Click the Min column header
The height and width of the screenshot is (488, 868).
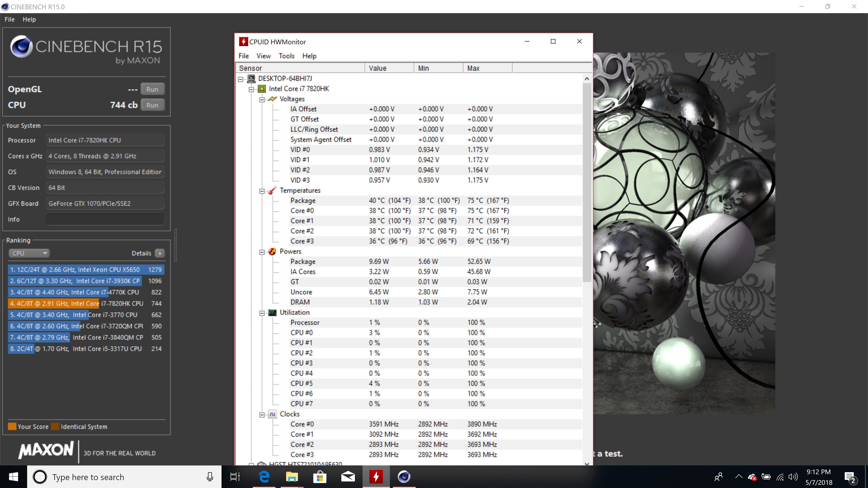439,68
